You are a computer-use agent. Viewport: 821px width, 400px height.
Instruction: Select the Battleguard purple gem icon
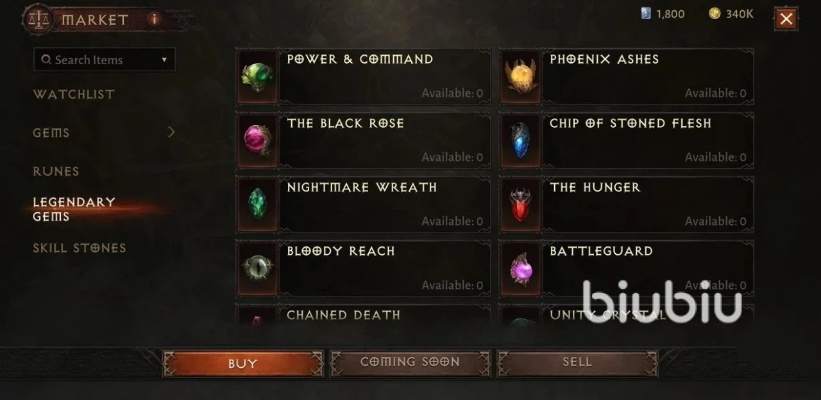[520, 268]
